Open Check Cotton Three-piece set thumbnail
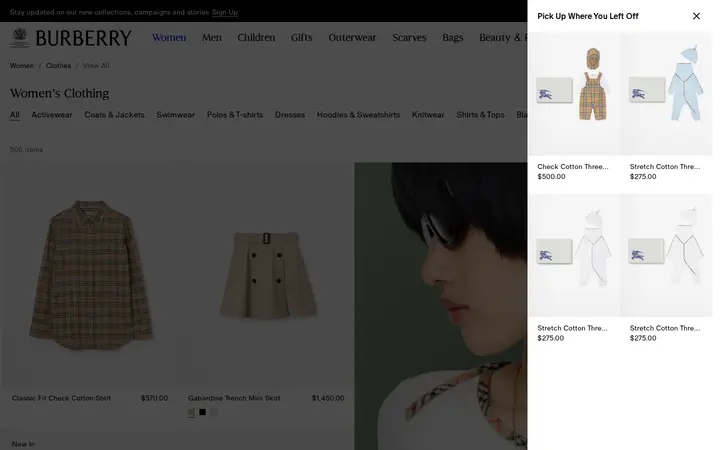 pos(574,94)
